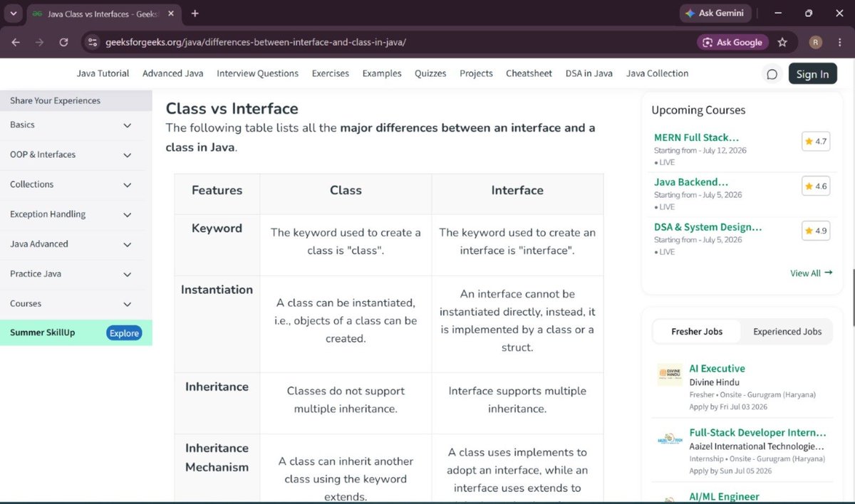
Task: Open the MERN Full Stack course link
Action: tap(696, 137)
